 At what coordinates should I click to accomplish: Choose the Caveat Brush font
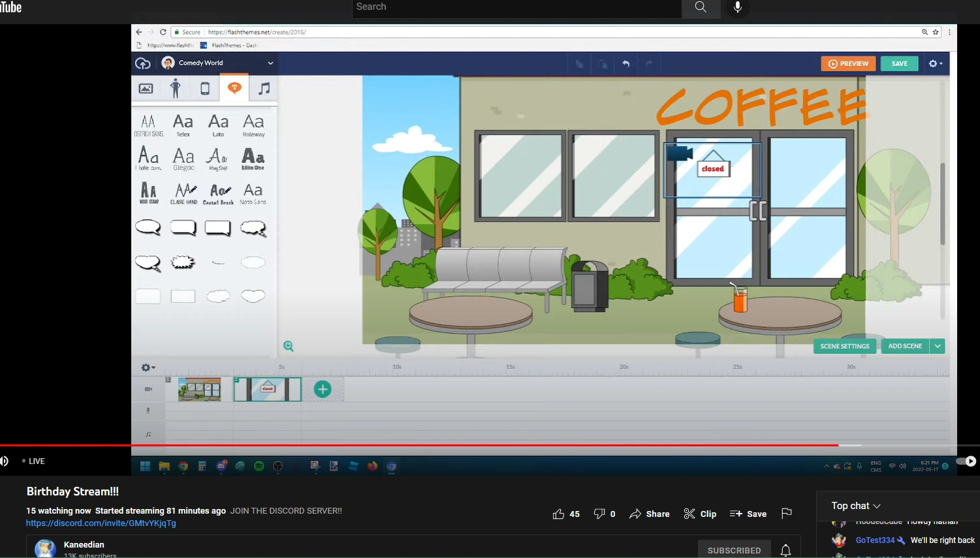(218, 193)
